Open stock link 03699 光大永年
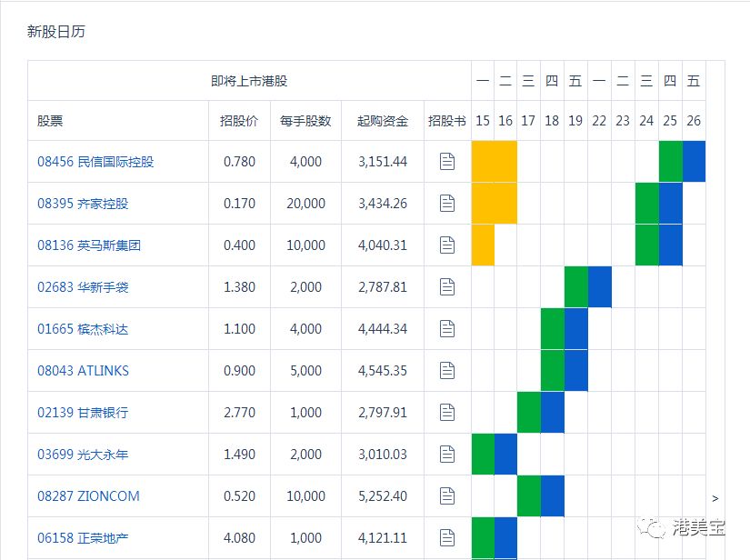 click(83, 455)
